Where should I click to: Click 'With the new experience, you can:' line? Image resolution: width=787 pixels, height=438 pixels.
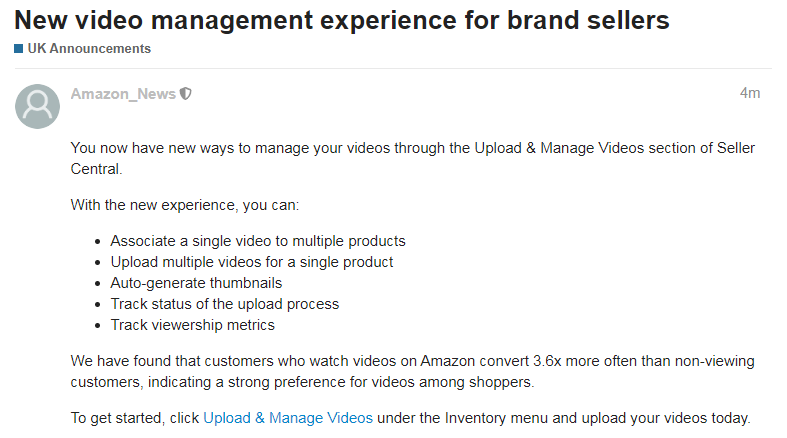point(185,205)
